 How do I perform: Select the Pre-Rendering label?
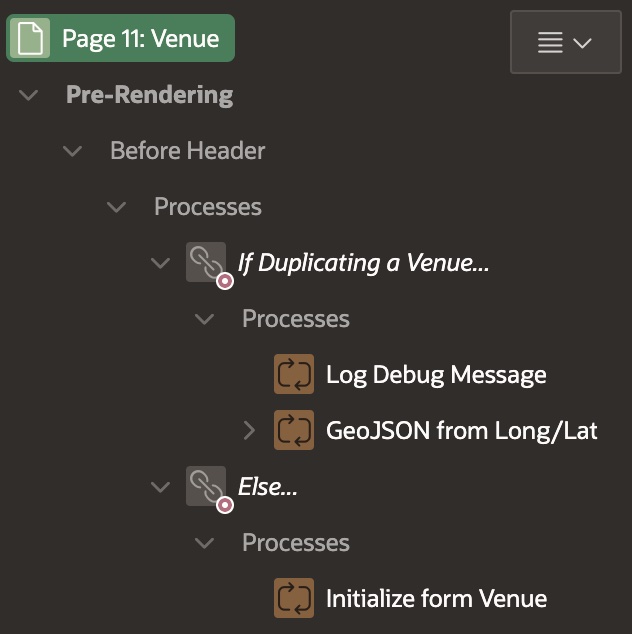(149, 95)
